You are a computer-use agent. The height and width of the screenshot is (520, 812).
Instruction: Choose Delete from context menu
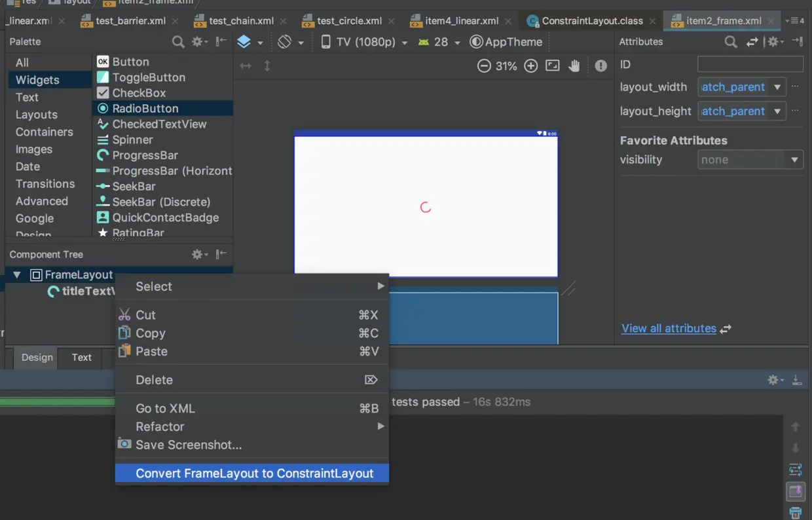tap(252, 380)
